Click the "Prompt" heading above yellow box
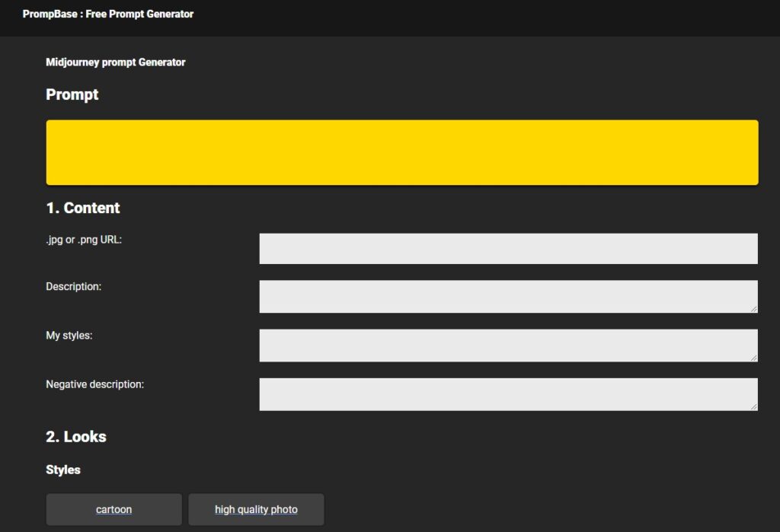 click(x=72, y=95)
